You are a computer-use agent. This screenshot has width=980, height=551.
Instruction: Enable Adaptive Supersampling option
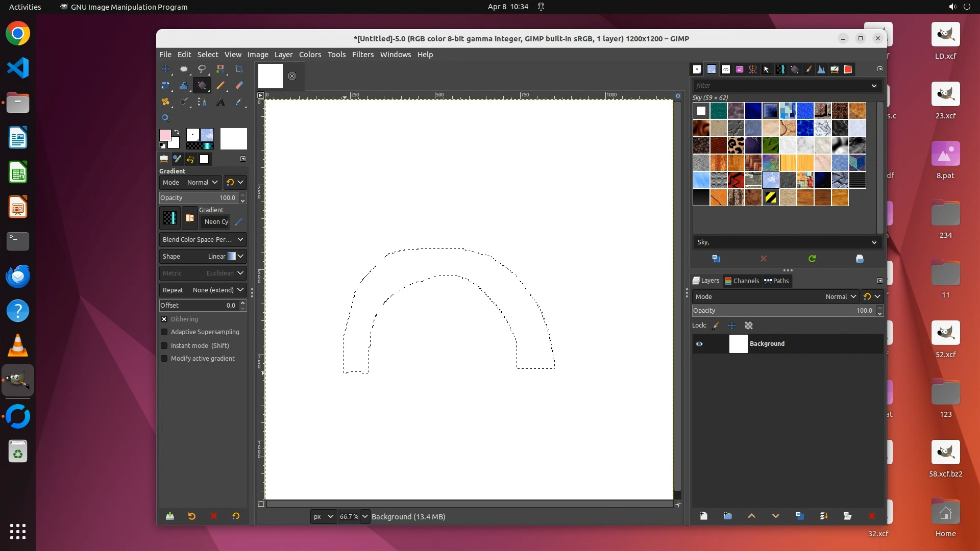tap(164, 332)
